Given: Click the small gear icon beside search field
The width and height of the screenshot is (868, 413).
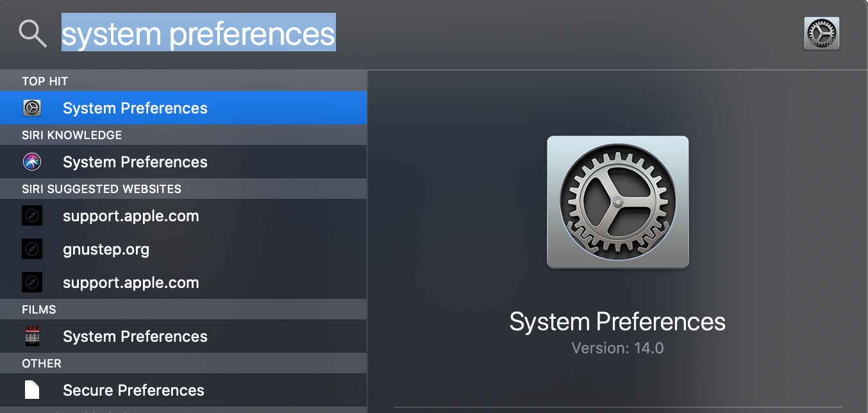Looking at the screenshot, I should pyautogui.click(x=821, y=33).
